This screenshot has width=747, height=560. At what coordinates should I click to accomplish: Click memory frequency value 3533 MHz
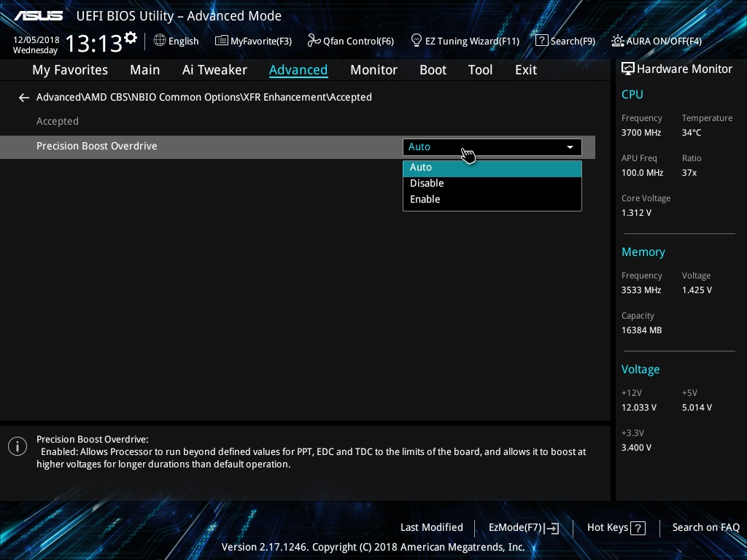pos(640,290)
